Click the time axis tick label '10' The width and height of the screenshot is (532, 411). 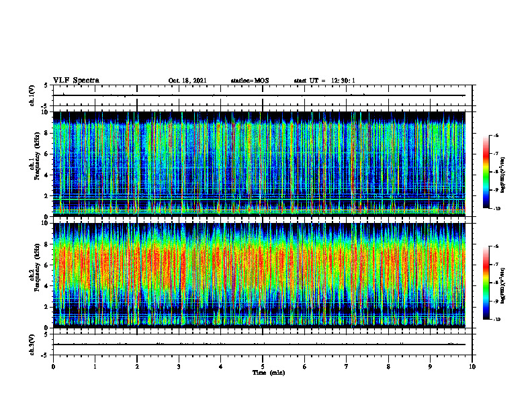tap(472, 367)
